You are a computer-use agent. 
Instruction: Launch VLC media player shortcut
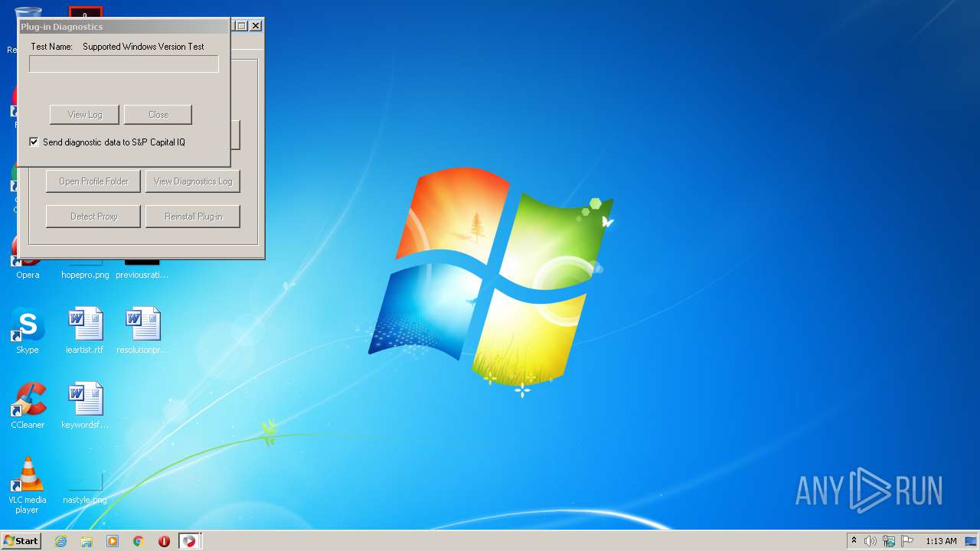click(x=28, y=484)
